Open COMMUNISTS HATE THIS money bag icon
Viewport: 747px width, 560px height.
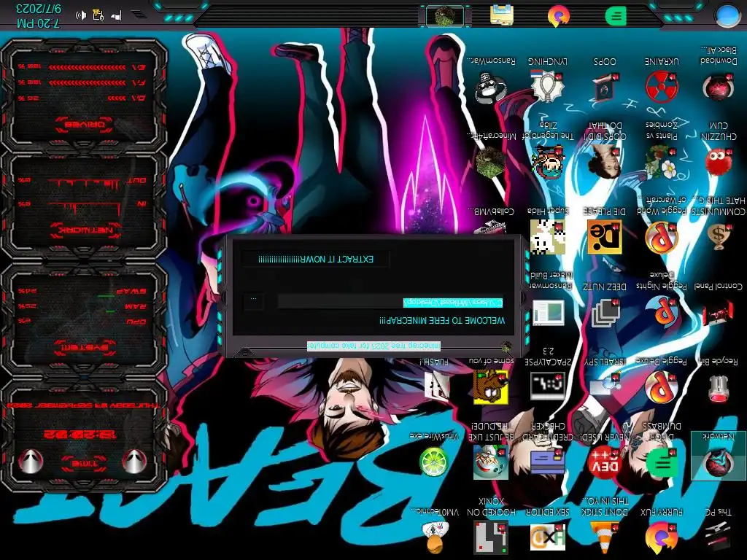(x=718, y=237)
